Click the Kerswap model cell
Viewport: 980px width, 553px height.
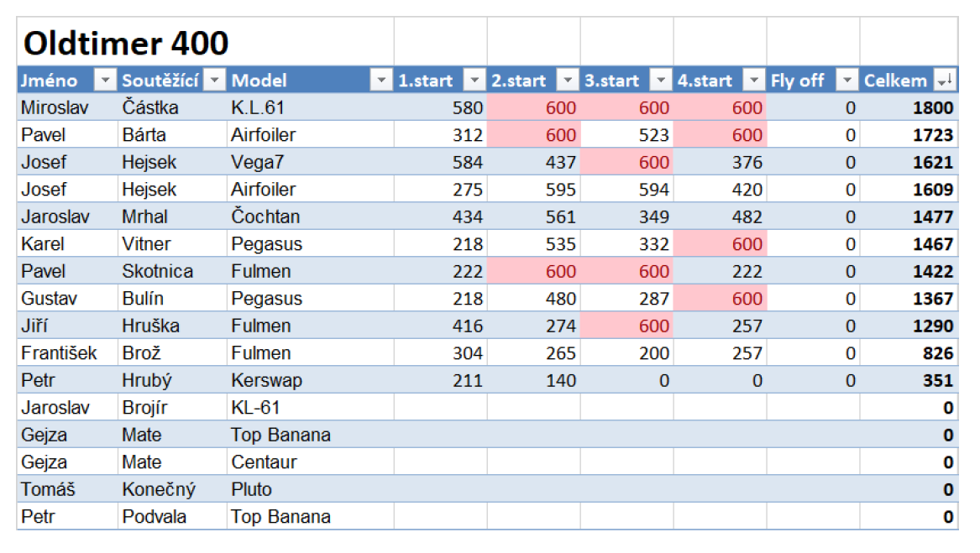pyautogui.click(x=310, y=380)
